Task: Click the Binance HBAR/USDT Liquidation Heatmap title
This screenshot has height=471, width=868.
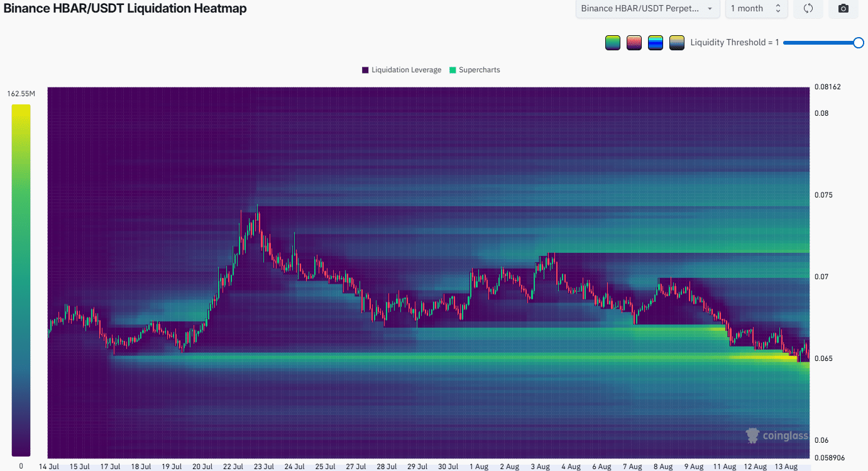Action: point(125,8)
